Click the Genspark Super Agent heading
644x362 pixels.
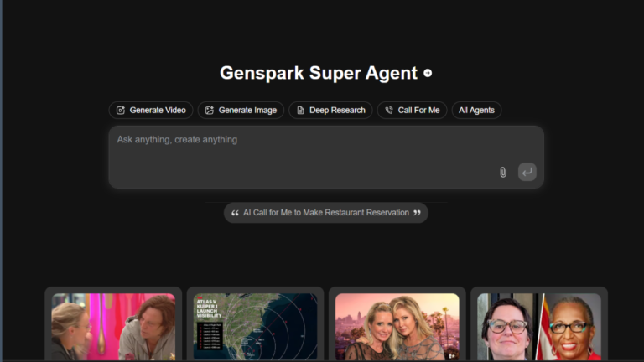[x=319, y=73]
